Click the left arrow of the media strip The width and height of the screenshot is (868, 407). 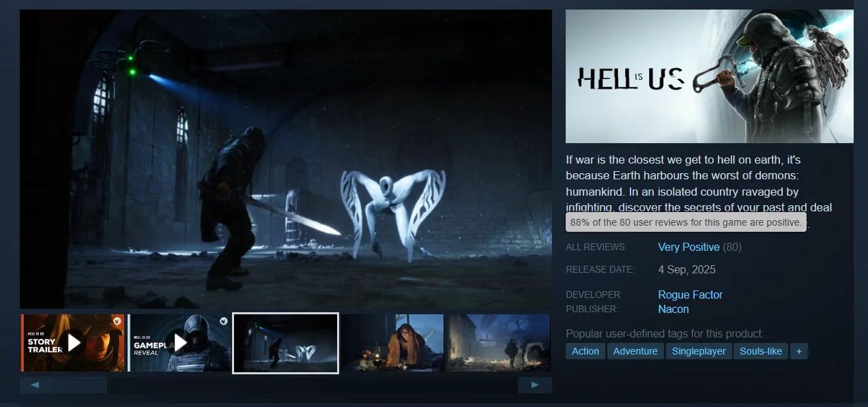pyautogui.click(x=35, y=385)
